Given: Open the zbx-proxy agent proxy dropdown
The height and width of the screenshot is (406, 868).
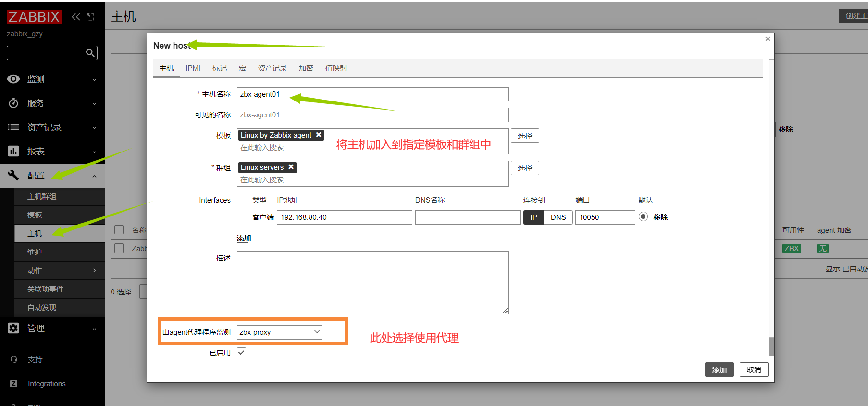Looking at the screenshot, I should 279,332.
